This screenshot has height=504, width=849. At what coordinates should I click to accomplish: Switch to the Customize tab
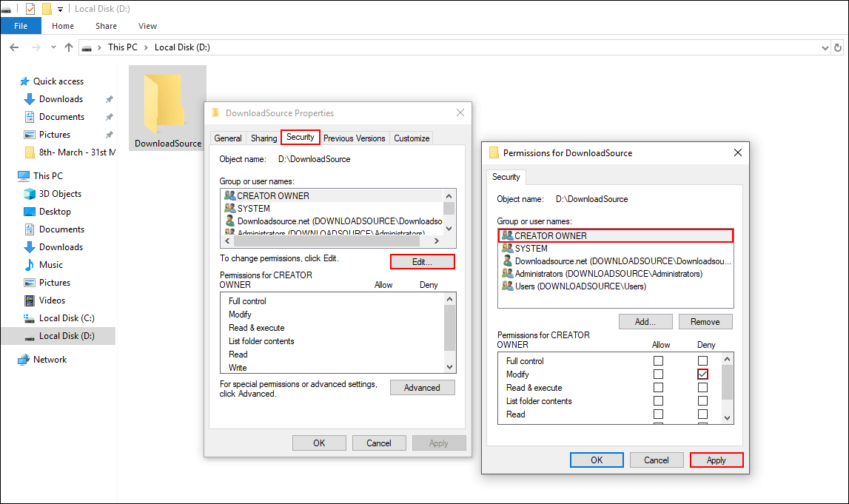click(412, 138)
